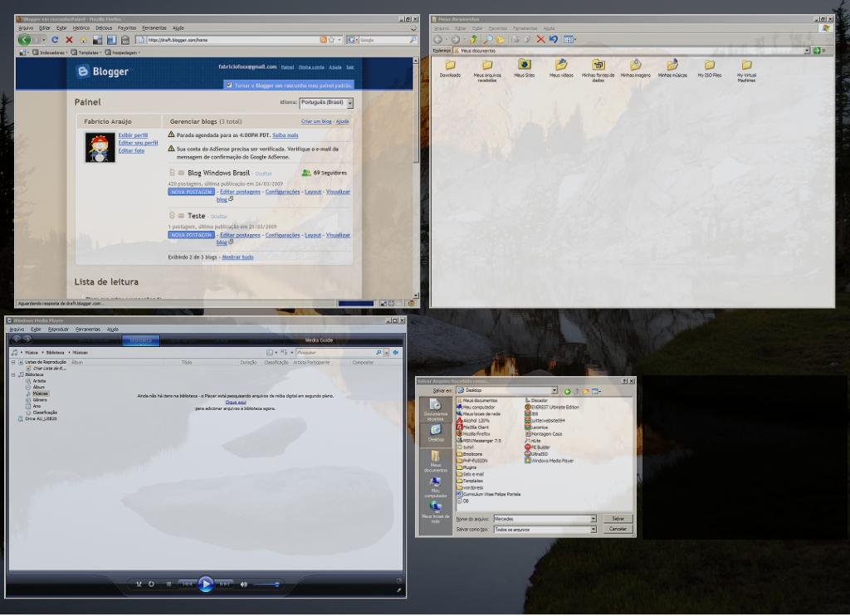The height and width of the screenshot is (616, 850).
Task: Open the Templates bookmarks folder dropdown
Action: coord(86,52)
